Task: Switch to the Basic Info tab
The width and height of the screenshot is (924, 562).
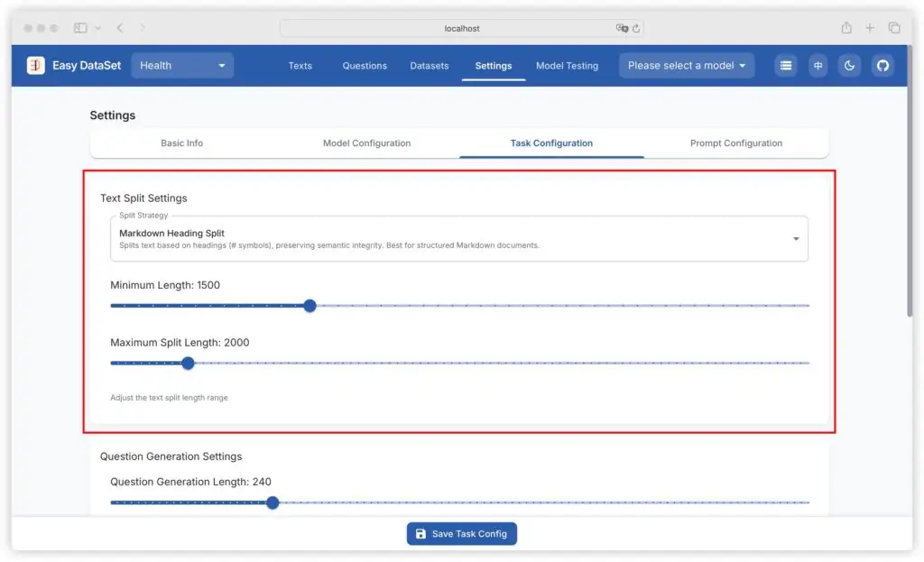Action: tap(181, 143)
